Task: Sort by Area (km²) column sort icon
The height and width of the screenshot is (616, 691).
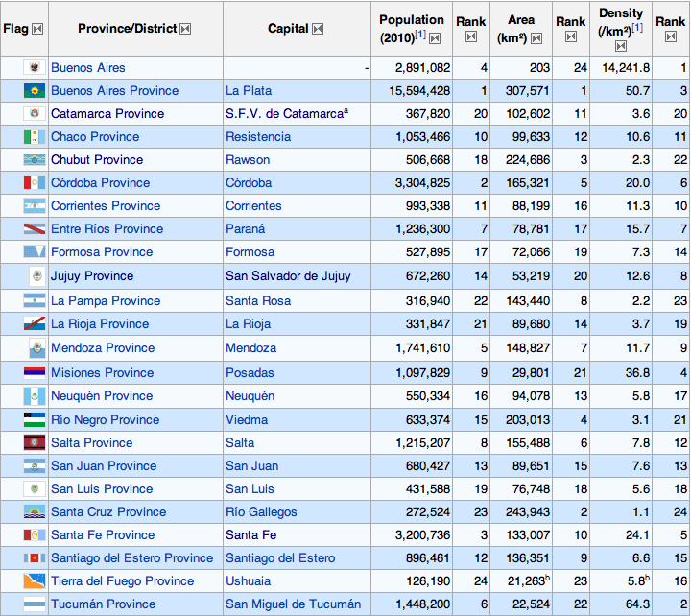Action: [x=536, y=38]
